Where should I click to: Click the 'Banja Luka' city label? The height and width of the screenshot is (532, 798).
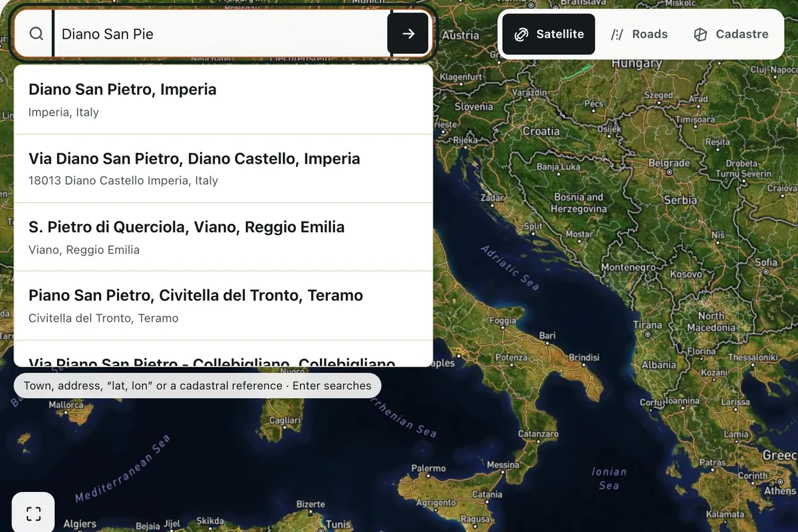pos(559,167)
